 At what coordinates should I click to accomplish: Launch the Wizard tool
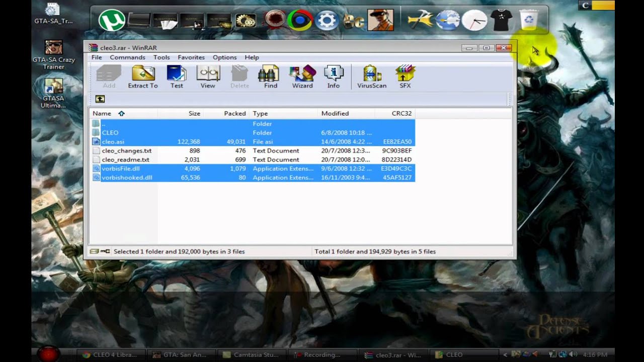(302, 77)
